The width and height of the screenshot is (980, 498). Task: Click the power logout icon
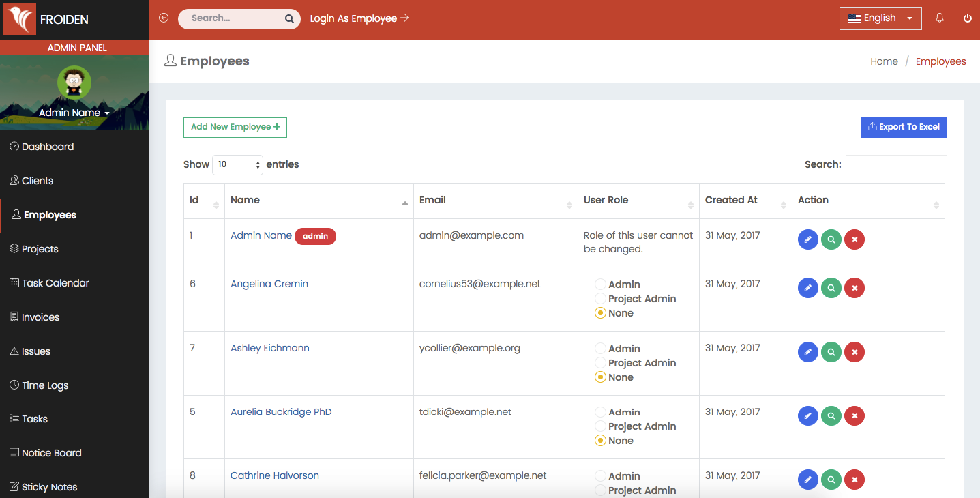pos(967,18)
